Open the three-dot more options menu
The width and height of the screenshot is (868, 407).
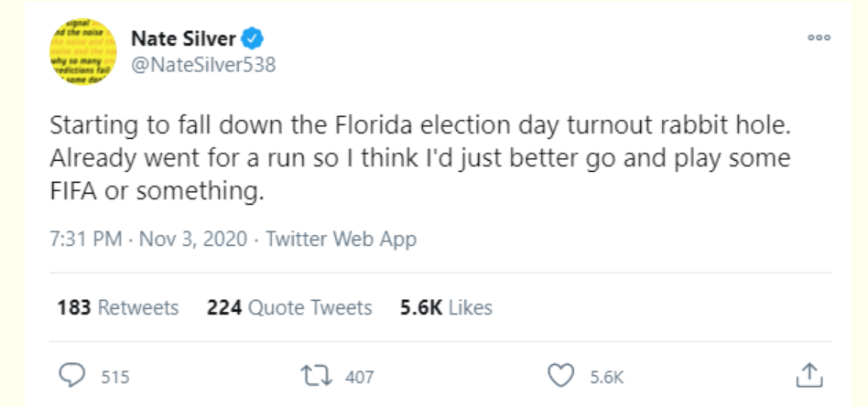[x=819, y=38]
